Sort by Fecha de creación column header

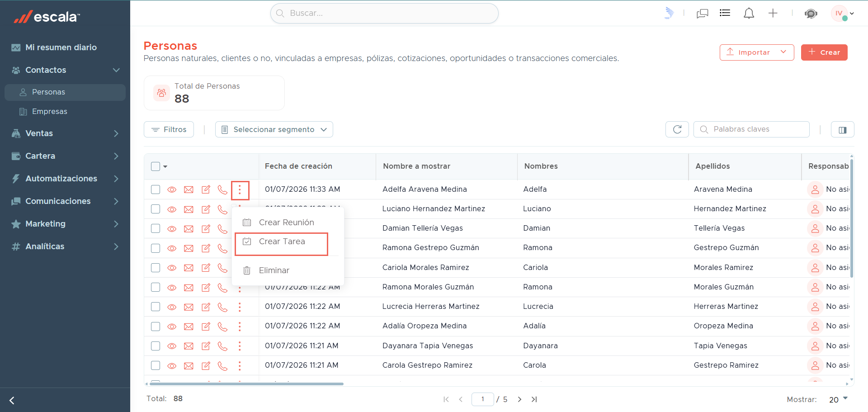pos(298,166)
